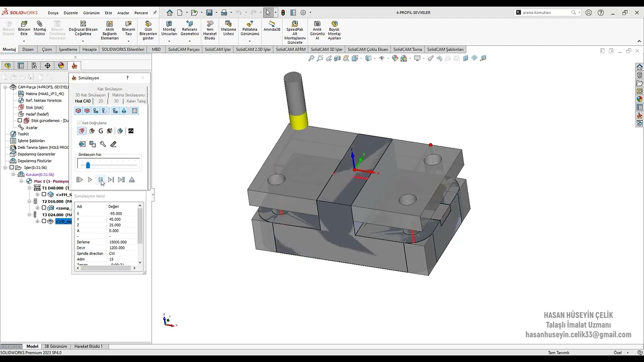Screen dimensions: 644x362
Task: Click the eraser icon in Simülasyon panel
Action: point(113,144)
